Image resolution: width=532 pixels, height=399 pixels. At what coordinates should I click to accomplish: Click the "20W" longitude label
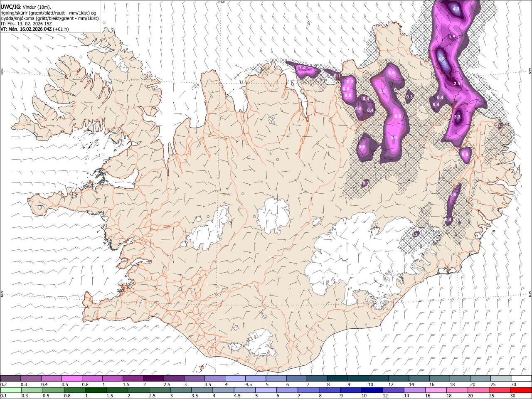pyautogui.click(x=221, y=2)
